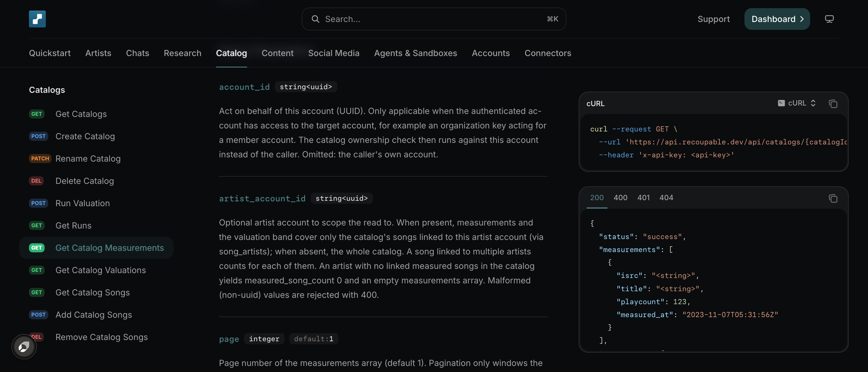Screen dimensions: 868x372
Task: Open Run Valuation endpoint page
Action: coord(96,203)
